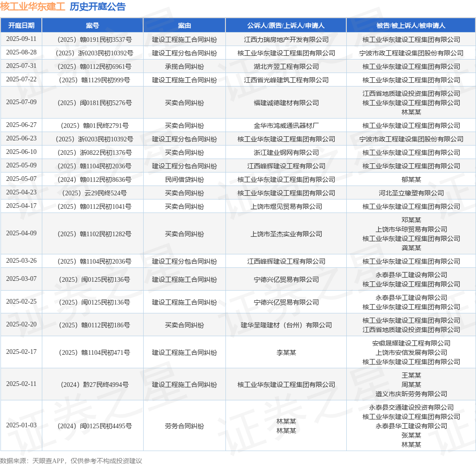Click plaintiff 福建诚德建材有限公司
The height and width of the screenshot is (465, 476).
coord(286,103)
